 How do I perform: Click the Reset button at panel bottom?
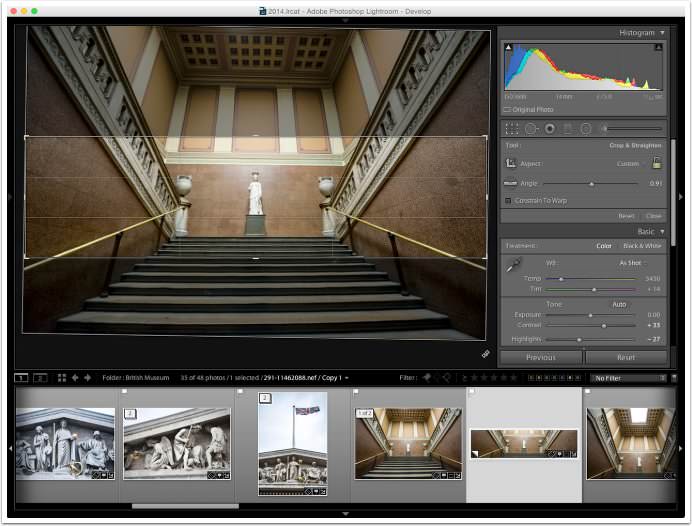[626, 357]
